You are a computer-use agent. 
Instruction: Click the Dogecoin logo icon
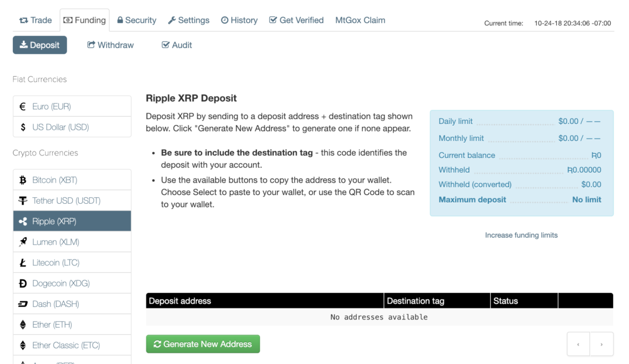[23, 284]
